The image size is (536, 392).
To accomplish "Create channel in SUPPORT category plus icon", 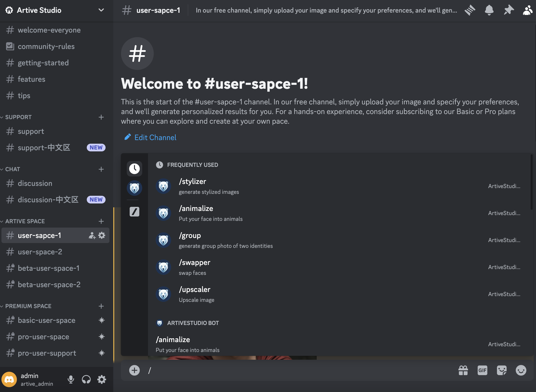I will 101,117.
